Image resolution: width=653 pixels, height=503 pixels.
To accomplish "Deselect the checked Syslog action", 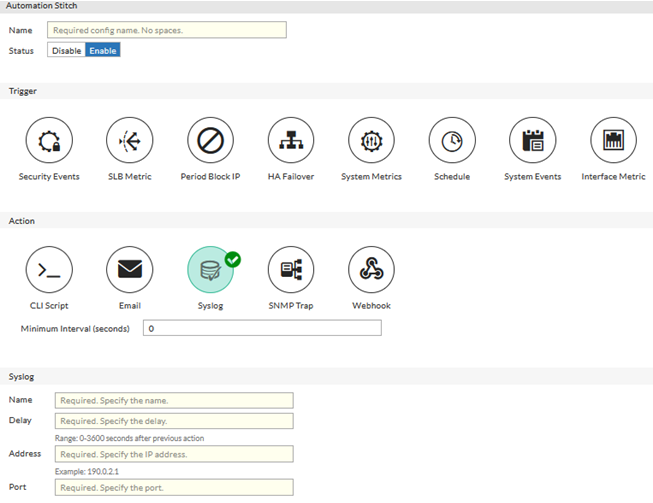I will 210,269.
